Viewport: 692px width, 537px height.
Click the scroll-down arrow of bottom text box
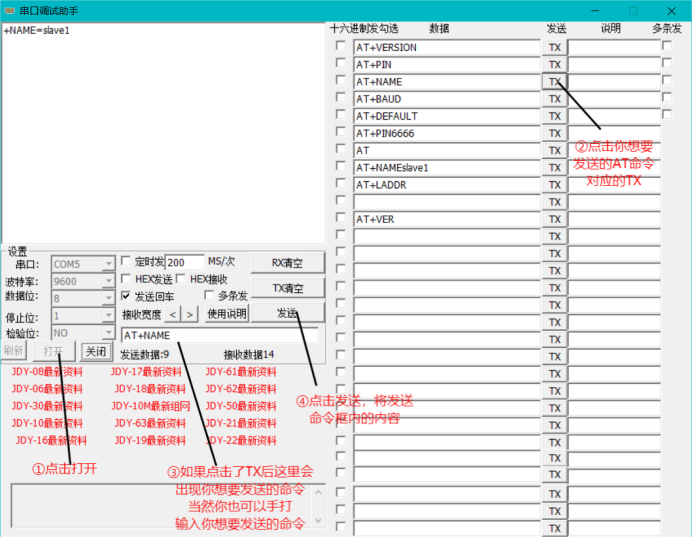318,521
